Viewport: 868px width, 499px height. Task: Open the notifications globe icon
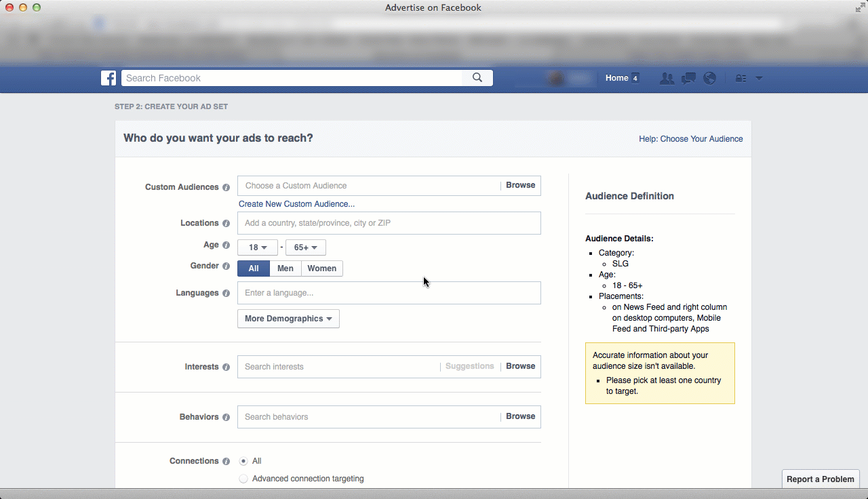tap(710, 78)
